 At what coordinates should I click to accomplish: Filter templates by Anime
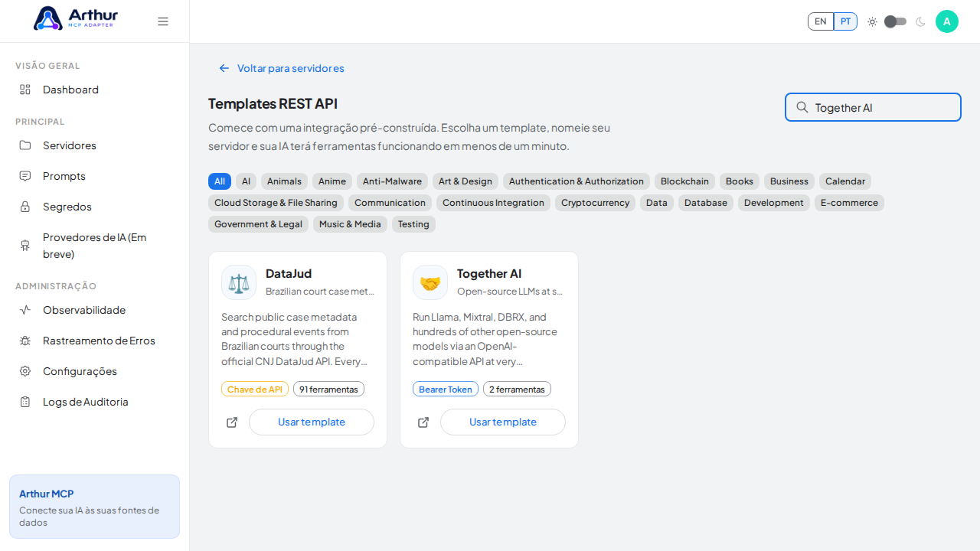[x=332, y=181]
